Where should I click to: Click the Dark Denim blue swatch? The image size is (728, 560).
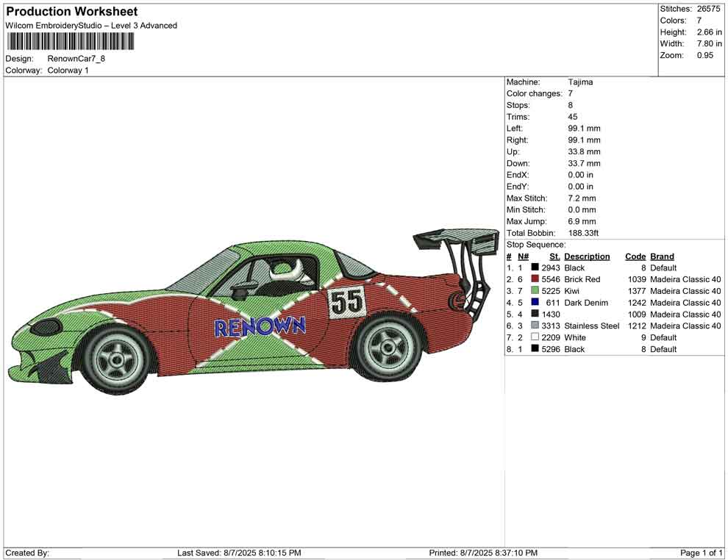point(535,302)
